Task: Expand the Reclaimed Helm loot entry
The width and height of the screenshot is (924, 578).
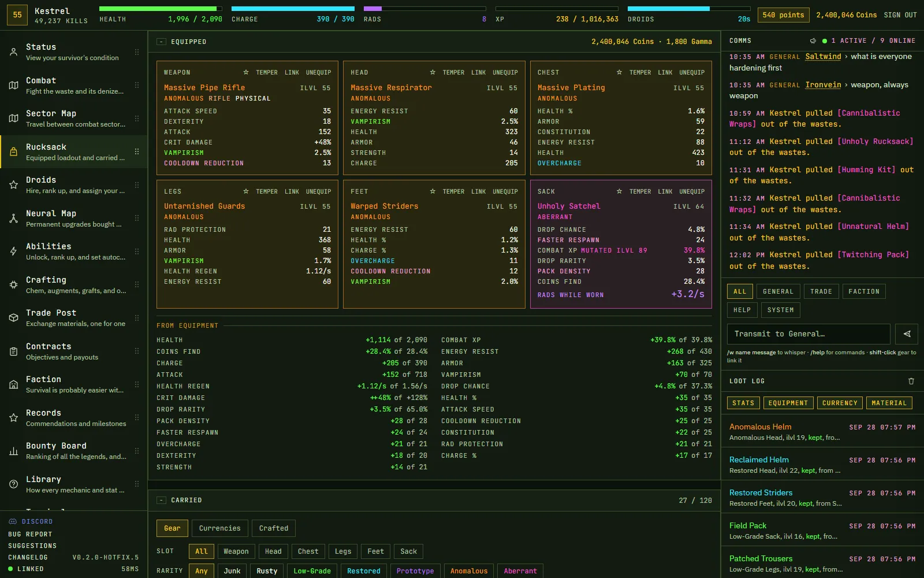Action: [822, 465]
